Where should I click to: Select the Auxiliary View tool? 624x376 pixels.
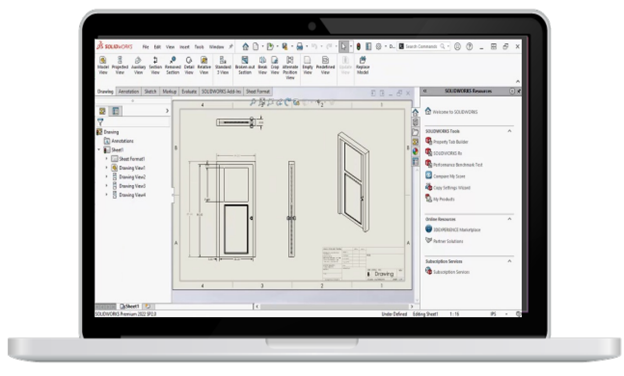coord(138,65)
